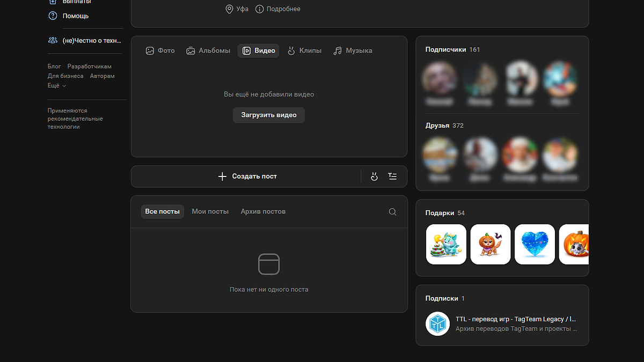This screenshot has width=644, height=362.
Task: Select the Видео tab
Action: coord(258,51)
